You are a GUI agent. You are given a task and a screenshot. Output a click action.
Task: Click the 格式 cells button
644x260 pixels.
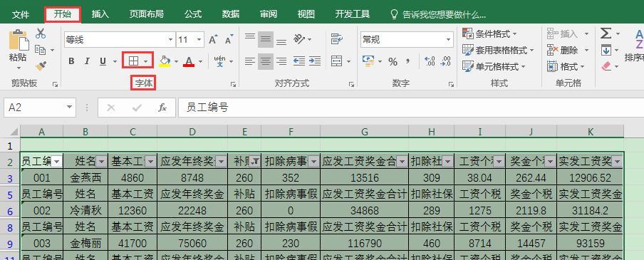tap(566, 66)
